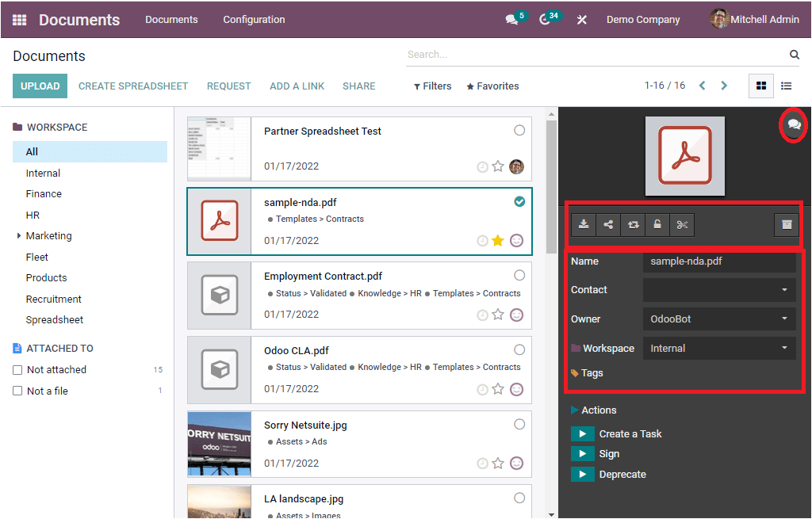
Task: Select the Employment Contract.pdf record circle
Action: (x=519, y=275)
